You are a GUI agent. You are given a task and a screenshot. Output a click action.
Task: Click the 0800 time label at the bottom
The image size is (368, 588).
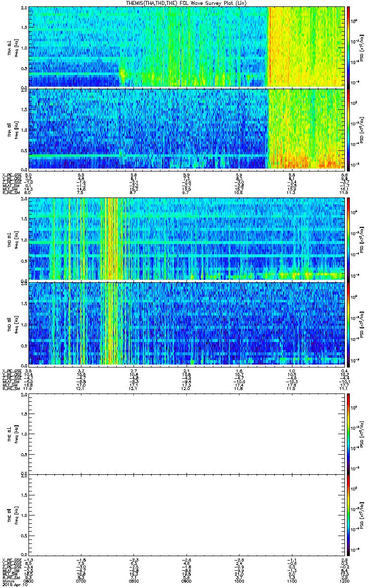133,581
